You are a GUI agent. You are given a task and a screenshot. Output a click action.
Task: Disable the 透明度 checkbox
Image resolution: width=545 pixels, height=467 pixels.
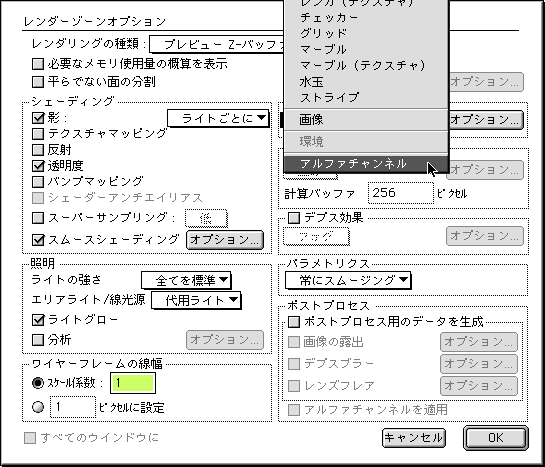[38, 166]
